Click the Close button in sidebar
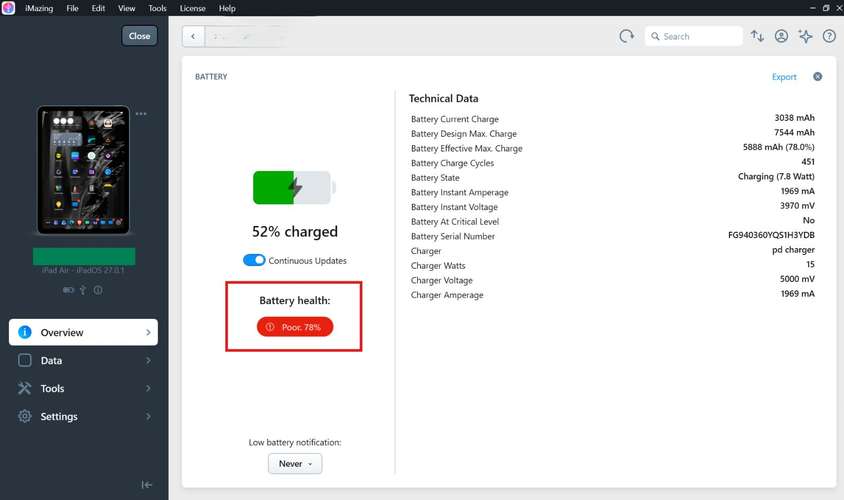The image size is (844, 500). point(139,36)
